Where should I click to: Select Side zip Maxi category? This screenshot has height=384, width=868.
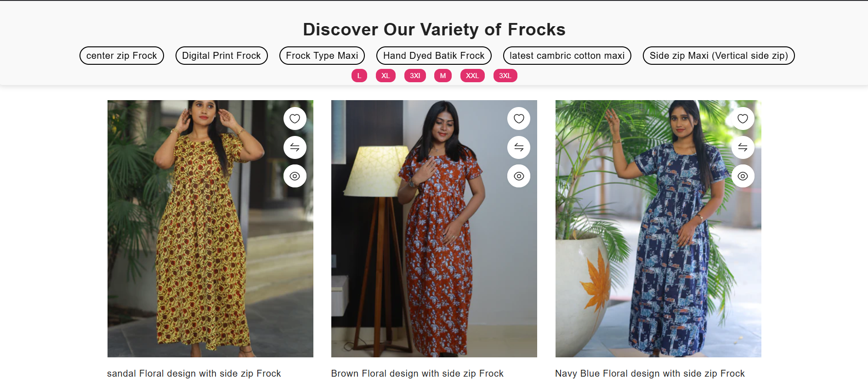719,56
